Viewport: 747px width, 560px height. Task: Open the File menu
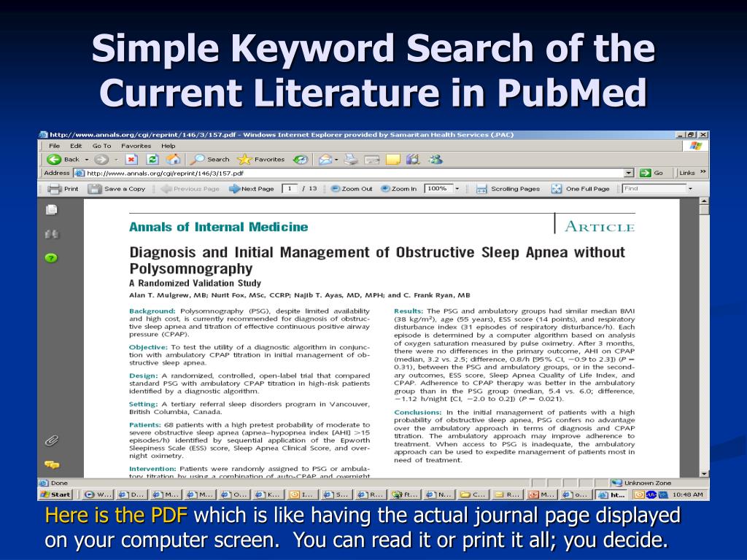tap(54, 146)
